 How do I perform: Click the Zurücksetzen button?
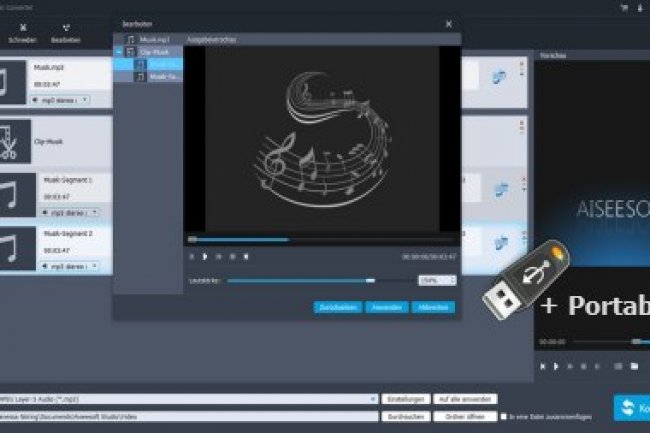[x=338, y=307]
